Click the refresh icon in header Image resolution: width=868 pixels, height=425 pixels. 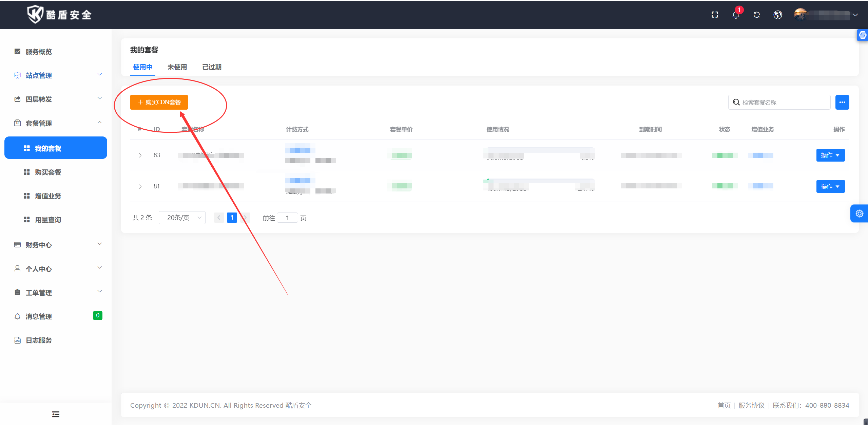756,15
